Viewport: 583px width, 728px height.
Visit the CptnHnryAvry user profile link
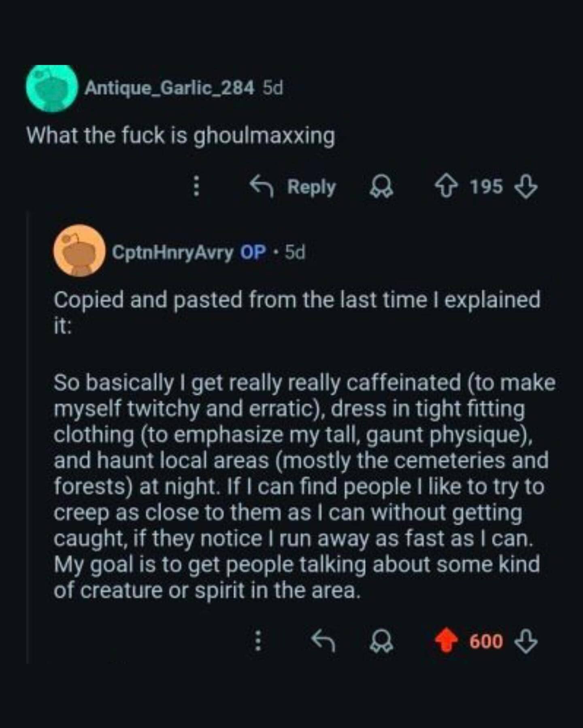172,252
